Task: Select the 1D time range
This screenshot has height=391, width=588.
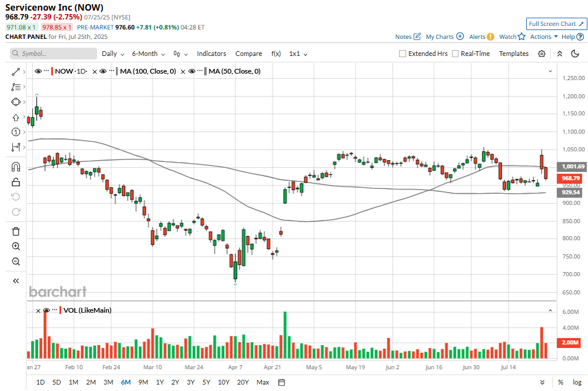Action: (41, 382)
